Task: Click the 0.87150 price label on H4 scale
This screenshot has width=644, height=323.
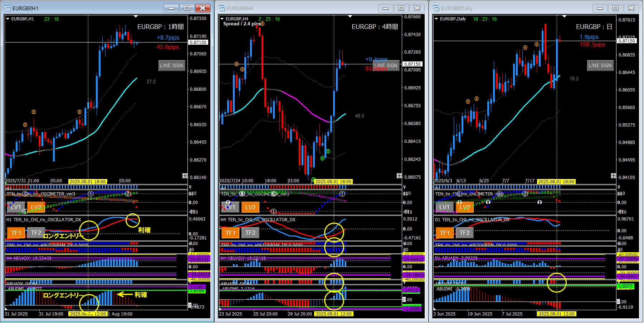Action: click(413, 64)
